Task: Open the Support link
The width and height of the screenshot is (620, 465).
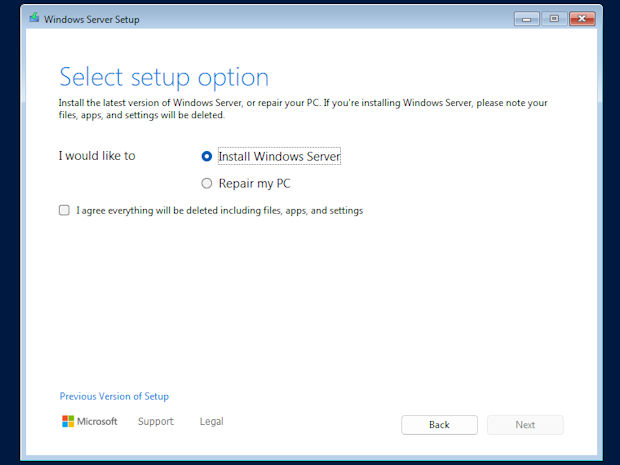Action: [156, 422]
